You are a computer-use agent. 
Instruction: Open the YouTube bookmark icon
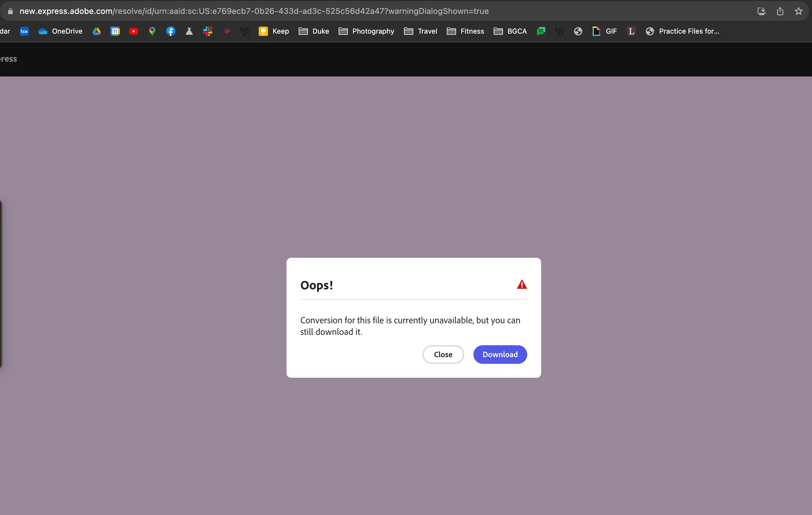click(133, 31)
